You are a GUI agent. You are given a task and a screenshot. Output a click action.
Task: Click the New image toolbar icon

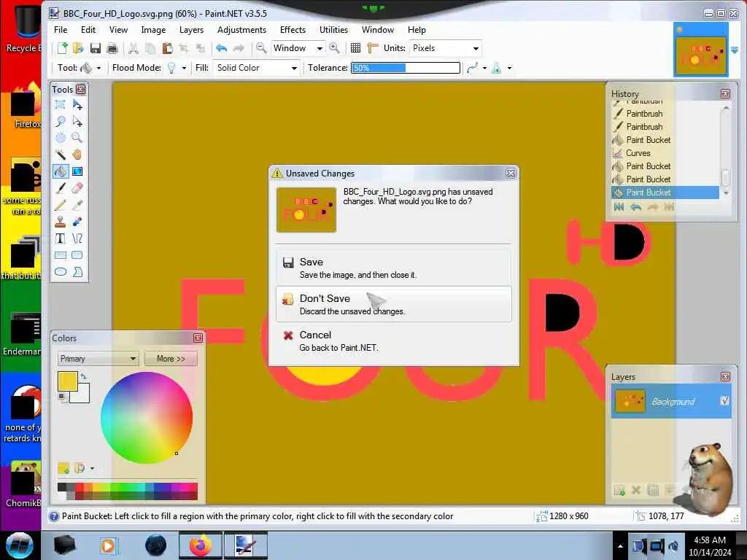63,48
